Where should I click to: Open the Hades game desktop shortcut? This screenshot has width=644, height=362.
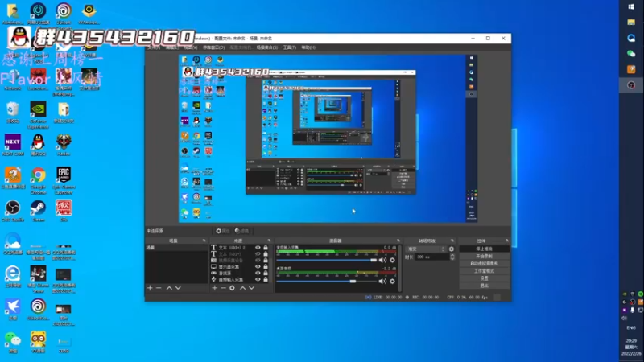(64, 145)
